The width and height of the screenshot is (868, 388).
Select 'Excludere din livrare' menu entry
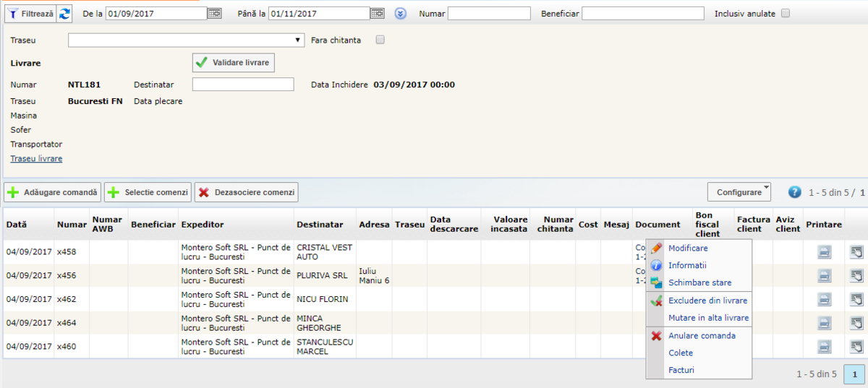pyautogui.click(x=707, y=301)
